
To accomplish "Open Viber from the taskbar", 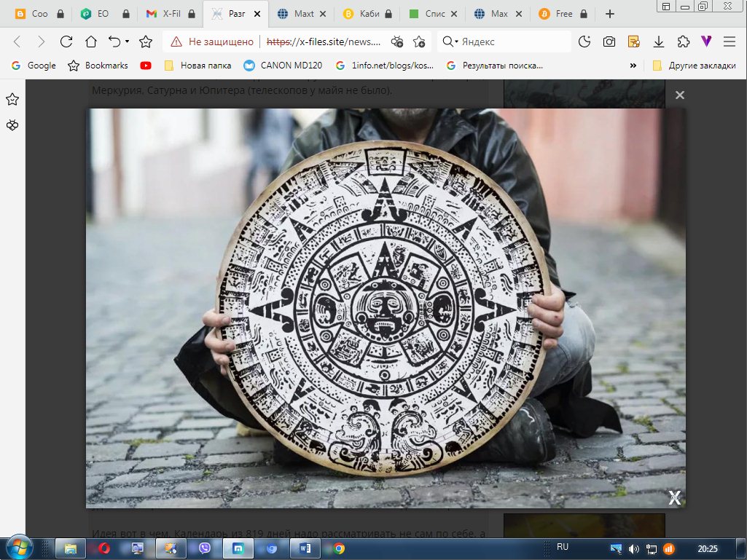I will pyautogui.click(x=205, y=548).
